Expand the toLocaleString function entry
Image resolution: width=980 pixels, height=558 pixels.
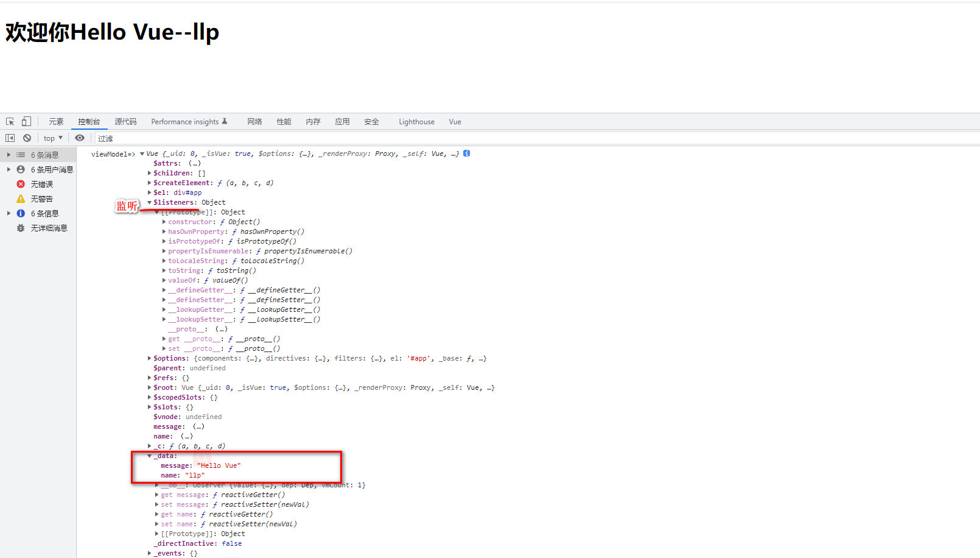[x=164, y=261]
